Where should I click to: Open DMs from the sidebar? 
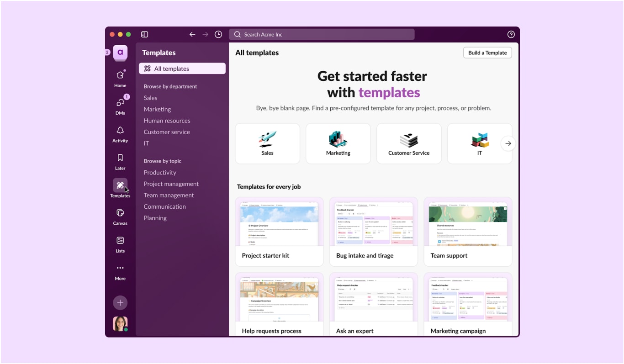tap(120, 106)
